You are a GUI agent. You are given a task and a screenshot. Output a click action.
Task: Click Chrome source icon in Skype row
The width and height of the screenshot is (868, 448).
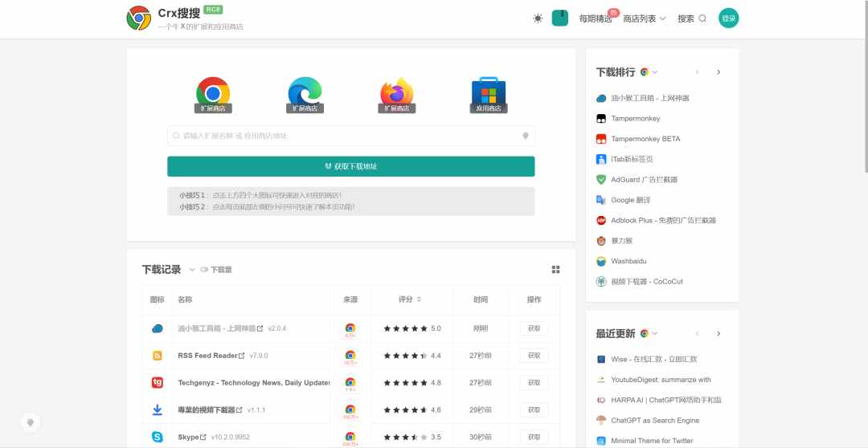pos(350,437)
